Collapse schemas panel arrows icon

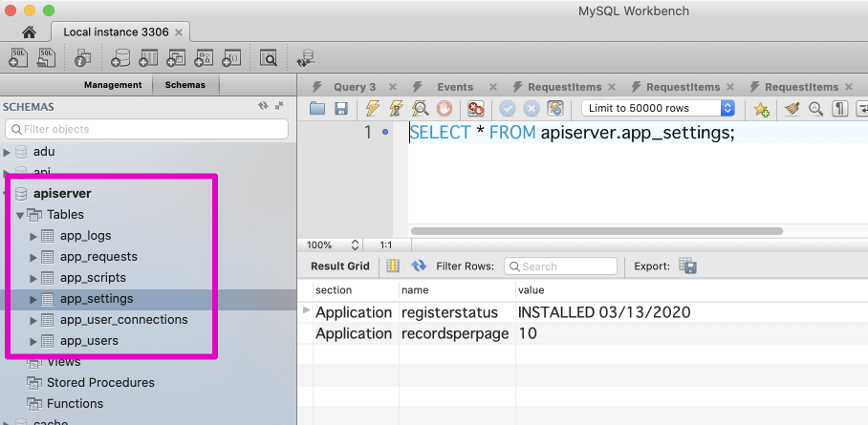[x=278, y=106]
